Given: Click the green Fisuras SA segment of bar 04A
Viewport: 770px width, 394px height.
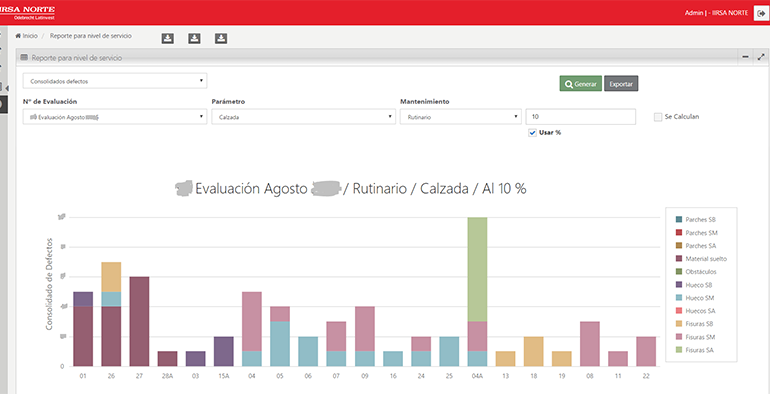Looking at the screenshot, I should click(x=477, y=269).
